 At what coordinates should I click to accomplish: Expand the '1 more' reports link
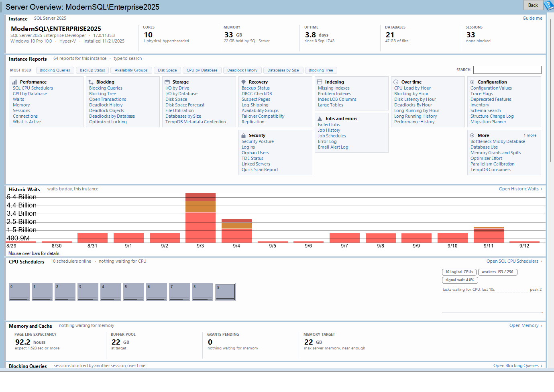coord(530,135)
